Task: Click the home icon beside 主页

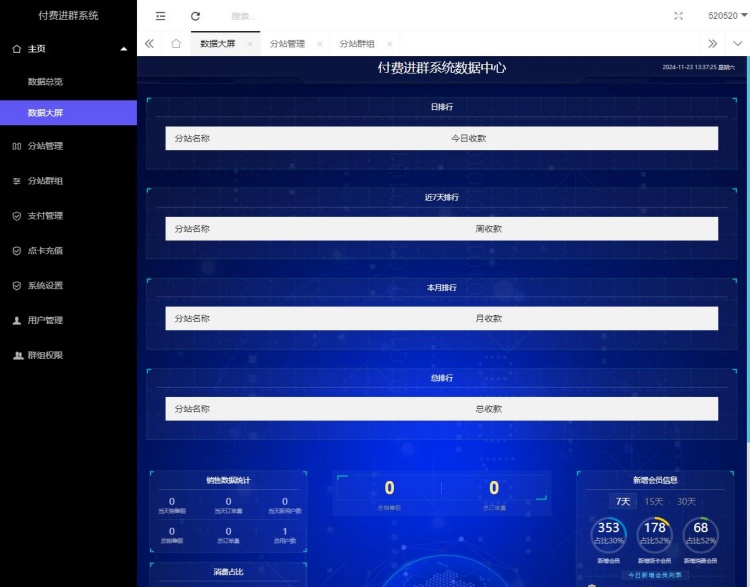Action: (17, 49)
